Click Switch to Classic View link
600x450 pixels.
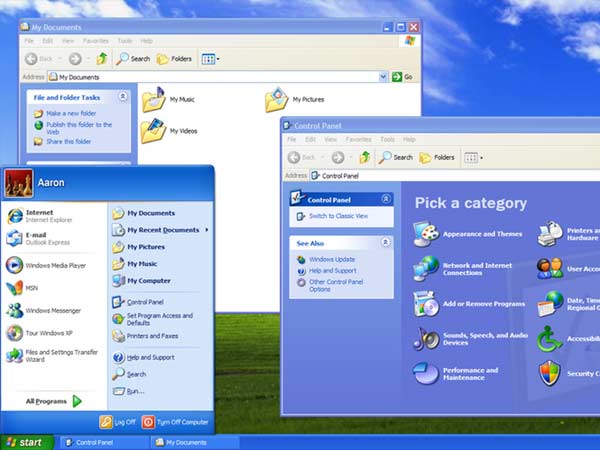click(338, 216)
